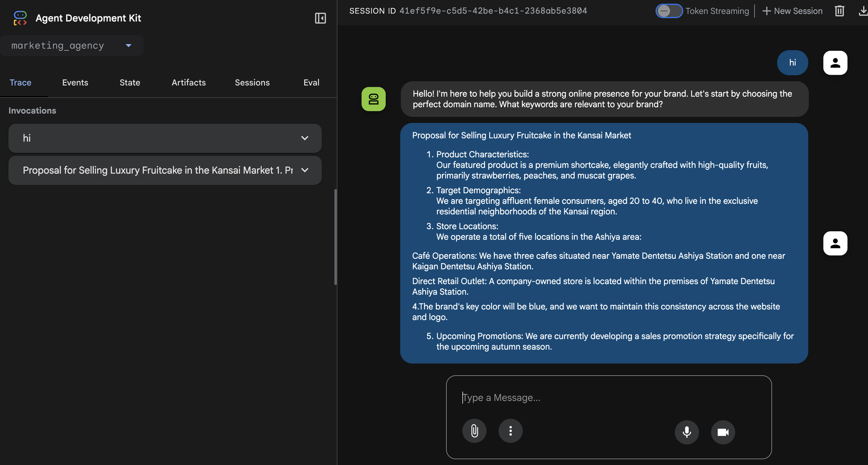Expand the Proposal for Selling Luxury Fruitcake invocation
This screenshot has height=465, width=868.
click(x=304, y=170)
